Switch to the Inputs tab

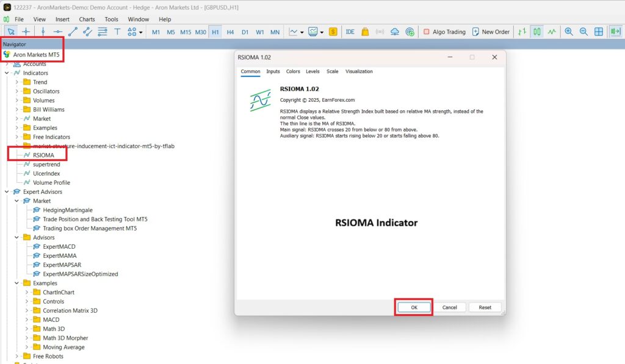tap(273, 71)
